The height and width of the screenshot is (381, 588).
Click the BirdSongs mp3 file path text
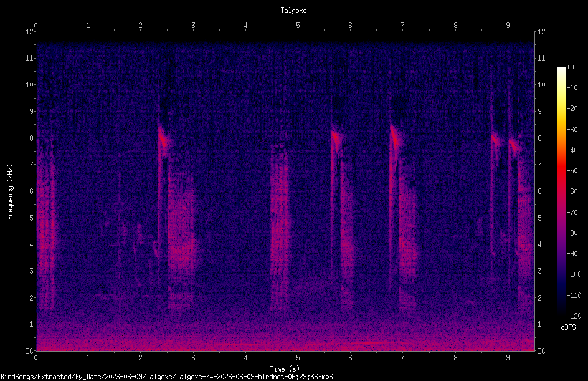point(166,377)
